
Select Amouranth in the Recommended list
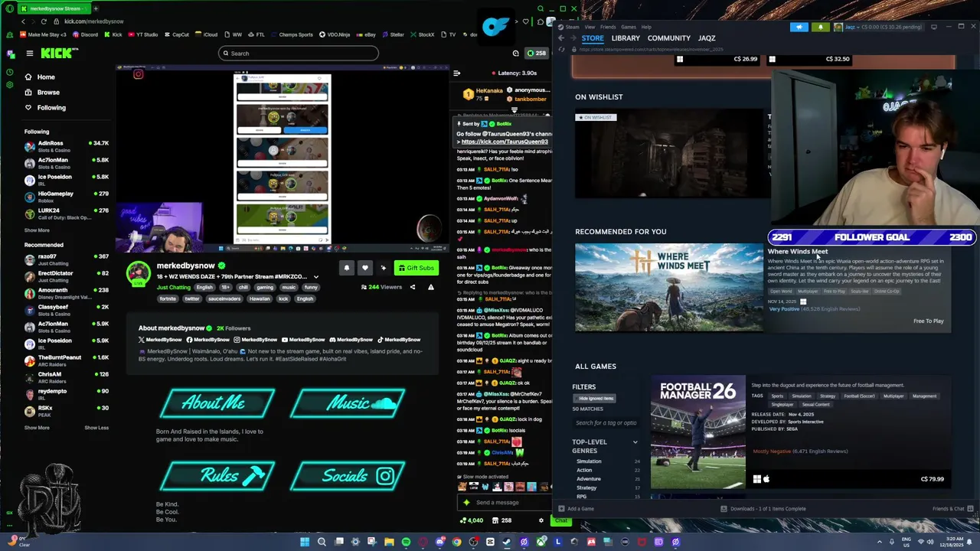pyautogui.click(x=66, y=293)
